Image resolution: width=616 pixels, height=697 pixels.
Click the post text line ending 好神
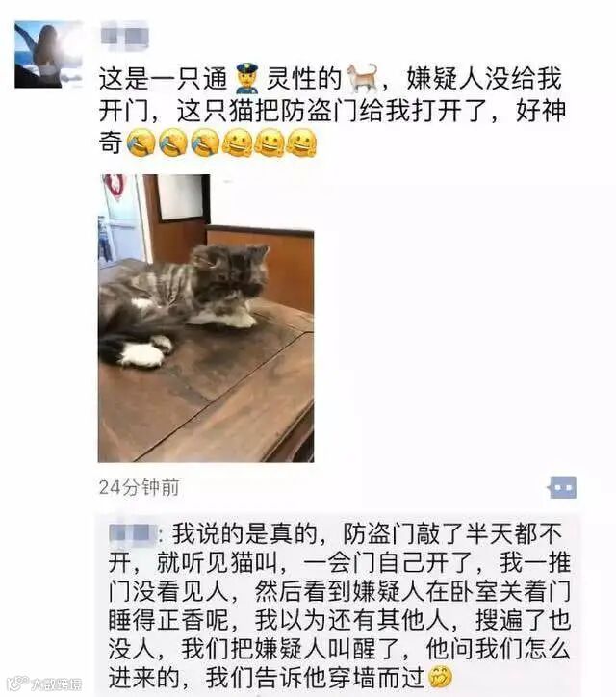[332, 111]
